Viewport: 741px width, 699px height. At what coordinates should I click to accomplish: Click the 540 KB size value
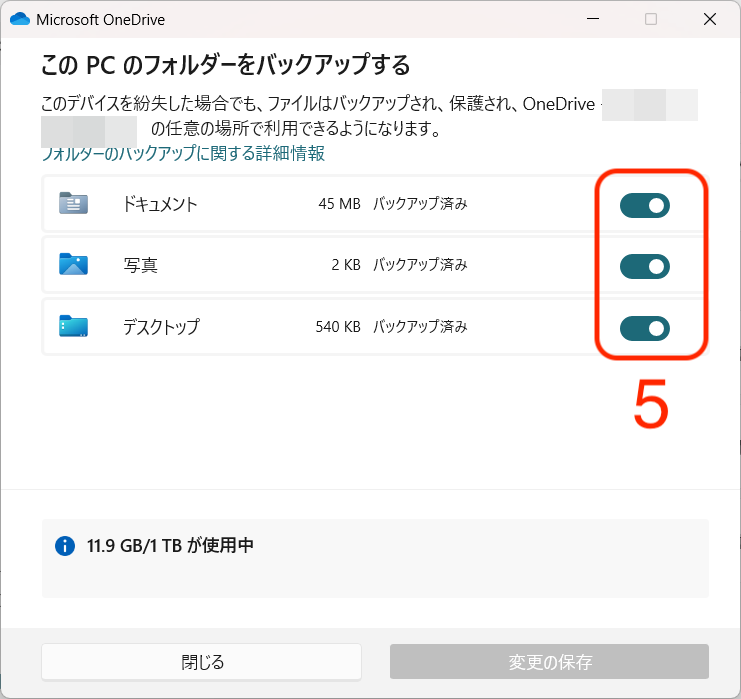[x=338, y=327]
